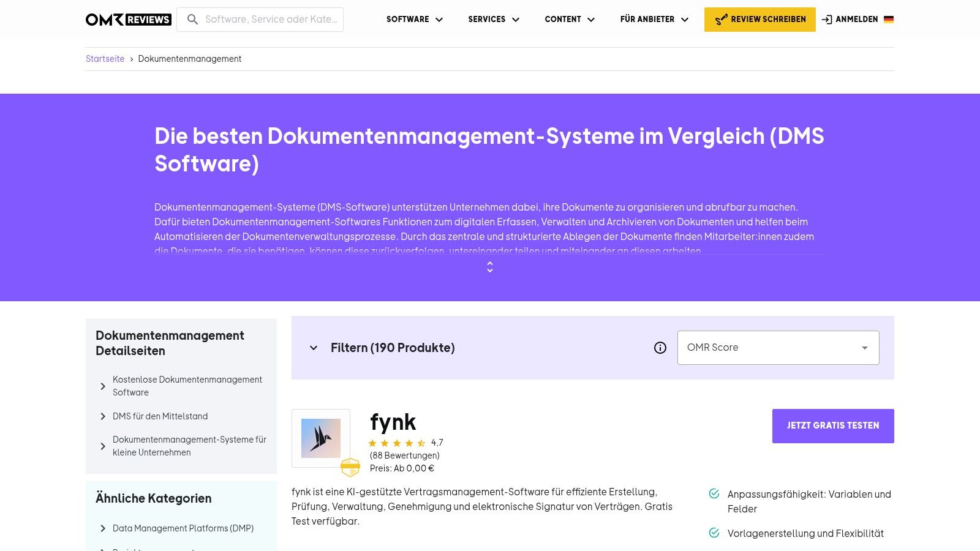Click Jetzt Gratis Testen button
The image size is (980, 551).
pyautogui.click(x=832, y=425)
